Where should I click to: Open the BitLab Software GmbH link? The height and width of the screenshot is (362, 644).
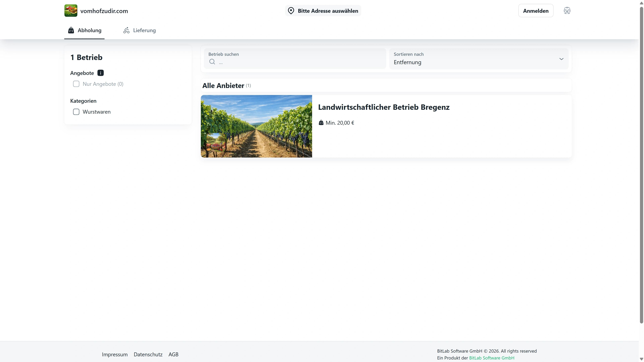coord(491,358)
